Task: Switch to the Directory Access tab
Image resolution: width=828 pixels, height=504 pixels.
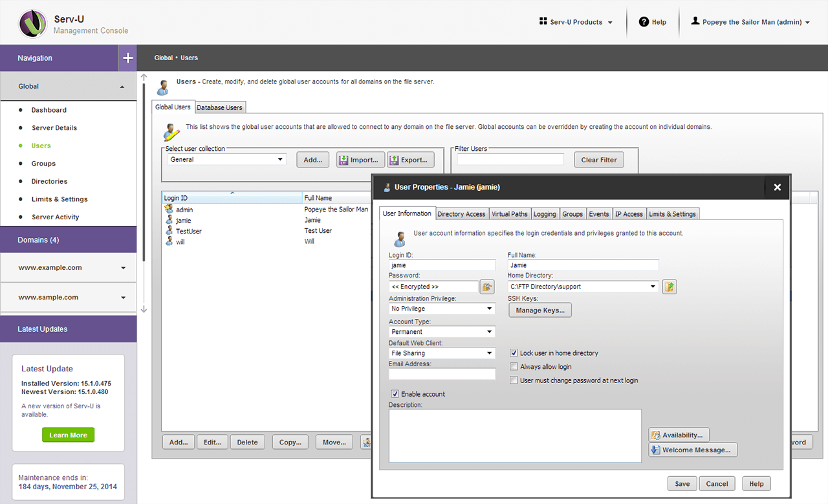Action: [x=461, y=214]
